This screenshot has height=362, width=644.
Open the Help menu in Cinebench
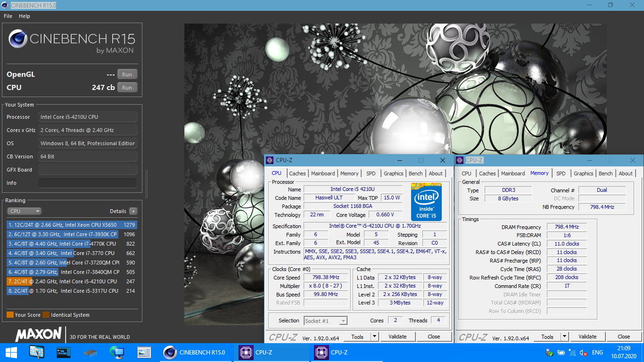[x=25, y=16]
